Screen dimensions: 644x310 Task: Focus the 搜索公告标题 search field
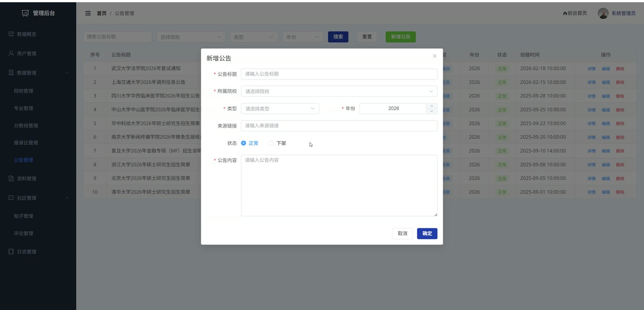[118, 37]
